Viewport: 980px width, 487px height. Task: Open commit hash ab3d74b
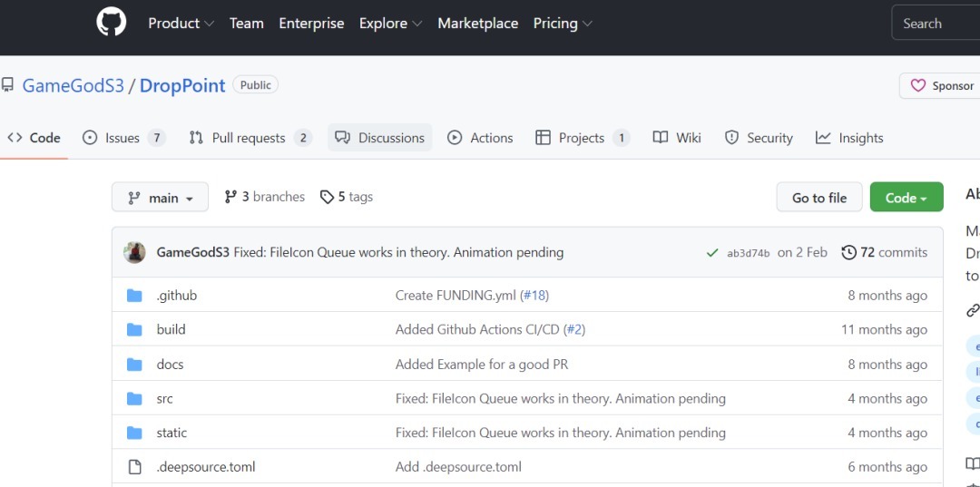[x=748, y=253]
